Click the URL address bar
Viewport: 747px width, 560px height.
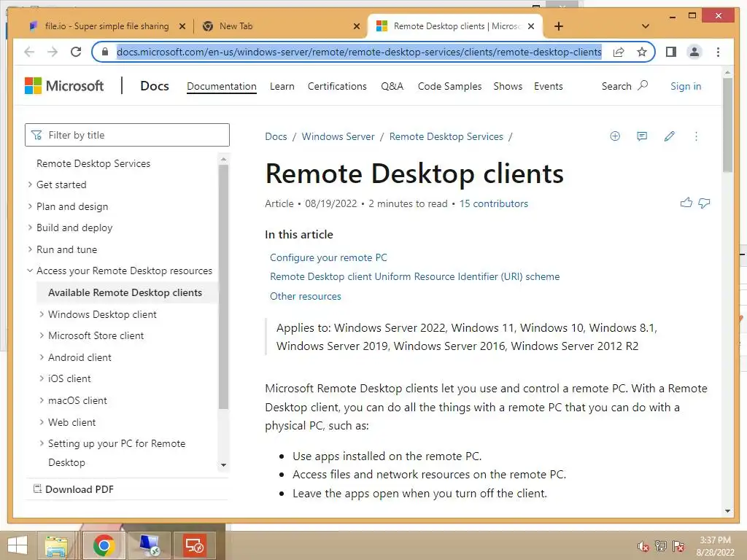(359, 52)
